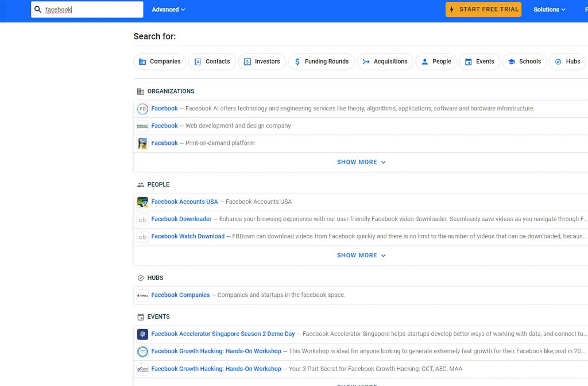Open Facebook Accounts USA profile
Image resolution: width=588 pixels, height=386 pixels.
pos(184,202)
